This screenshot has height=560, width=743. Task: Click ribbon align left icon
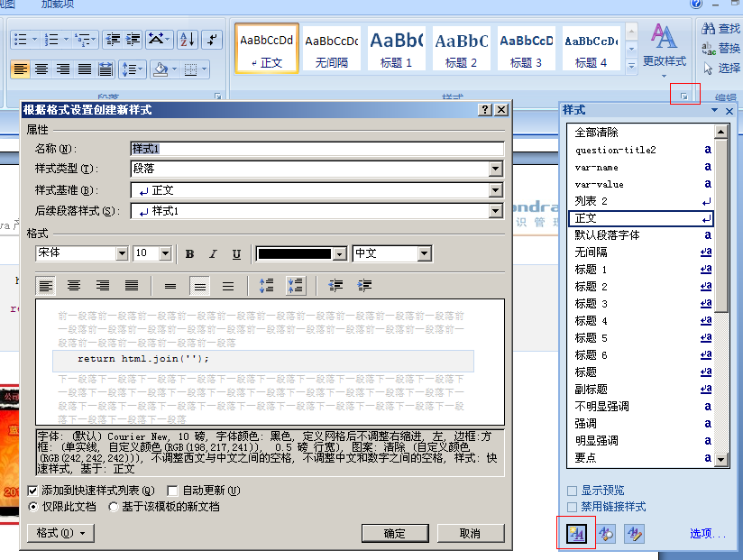coord(21,69)
